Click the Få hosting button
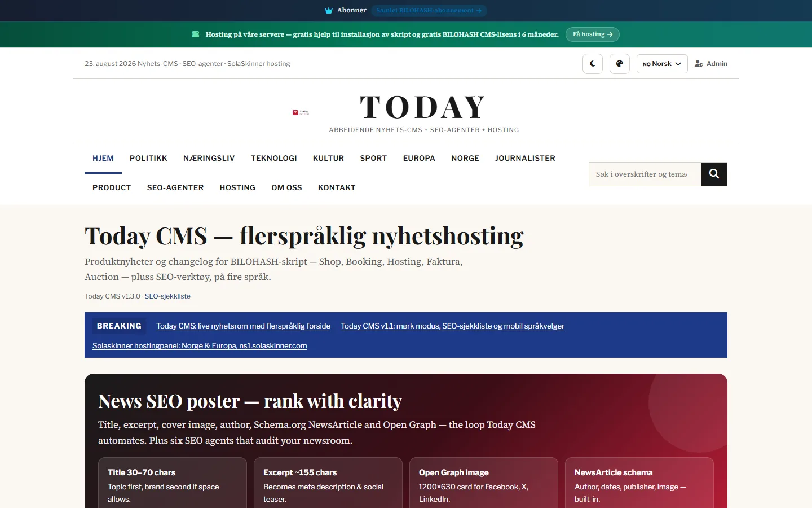The height and width of the screenshot is (508, 812). tap(593, 34)
